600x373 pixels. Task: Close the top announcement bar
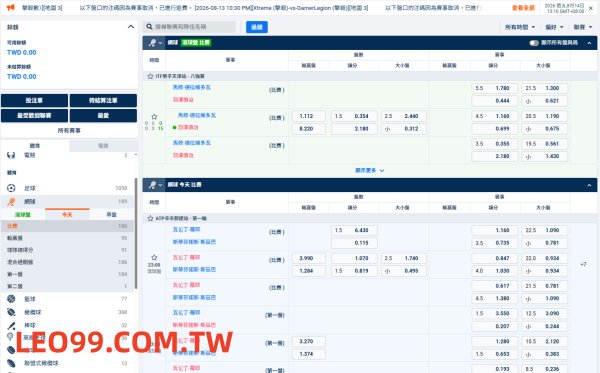click(591, 8)
